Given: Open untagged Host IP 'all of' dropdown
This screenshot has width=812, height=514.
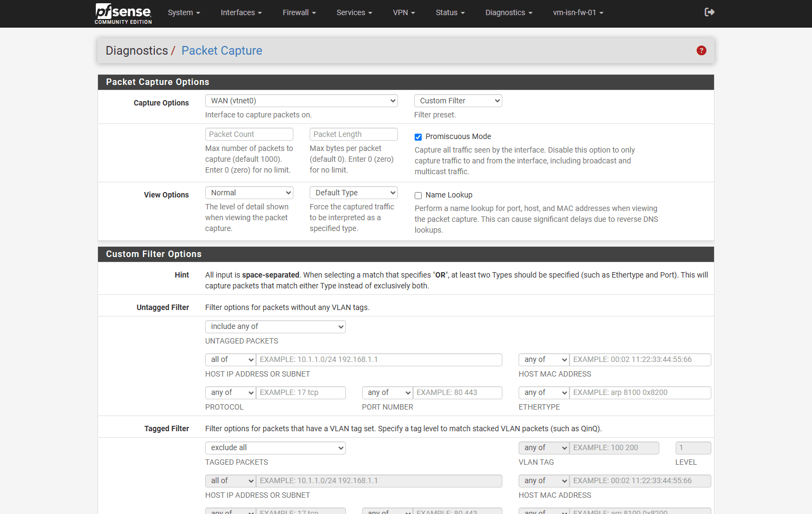Looking at the screenshot, I should pos(231,359).
